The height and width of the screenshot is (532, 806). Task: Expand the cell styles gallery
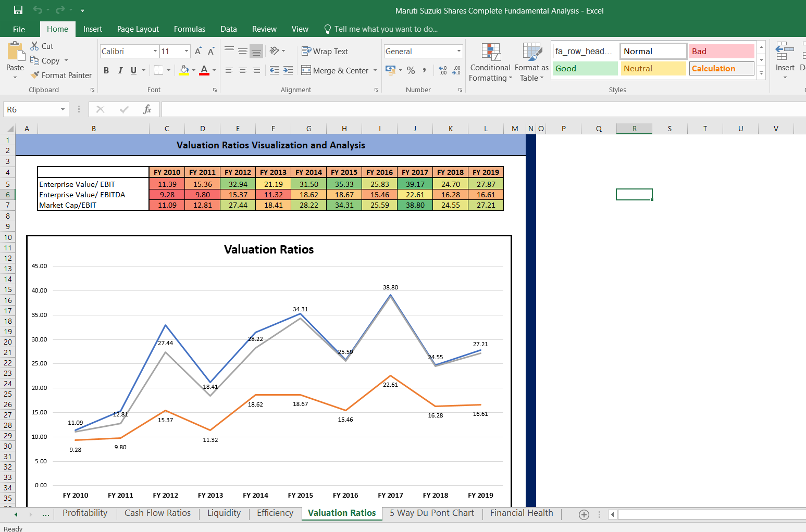tap(761, 73)
